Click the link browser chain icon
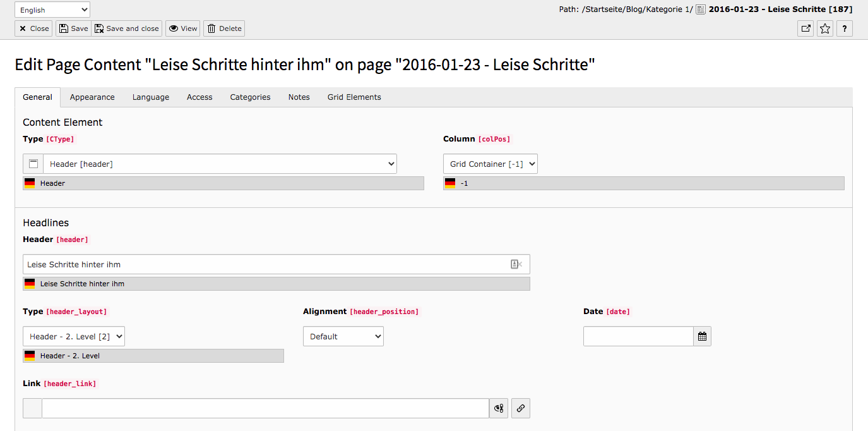Image resolution: width=868 pixels, height=431 pixels. [521, 408]
